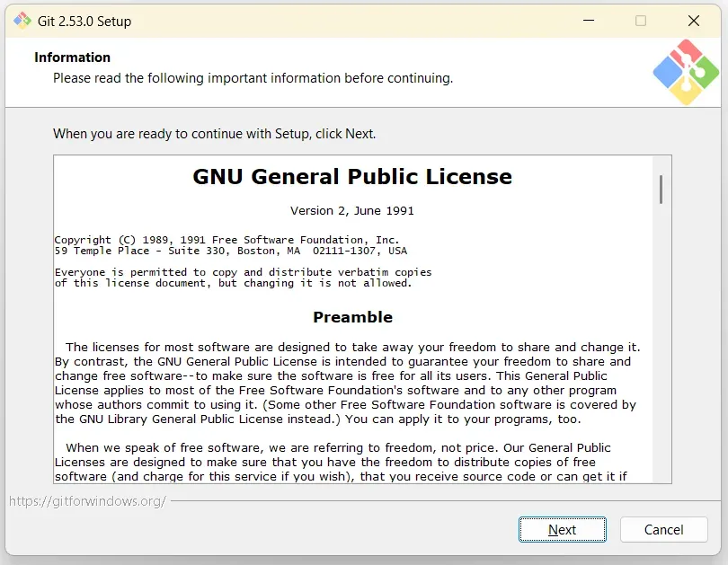
Task: Click the 'Version 2, June 1991' line
Action: click(352, 210)
